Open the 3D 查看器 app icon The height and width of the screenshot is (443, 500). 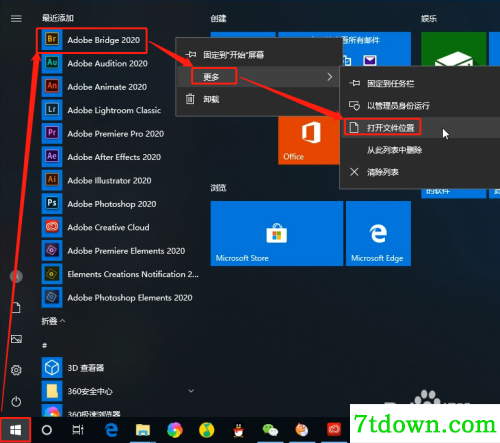click(x=52, y=368)
